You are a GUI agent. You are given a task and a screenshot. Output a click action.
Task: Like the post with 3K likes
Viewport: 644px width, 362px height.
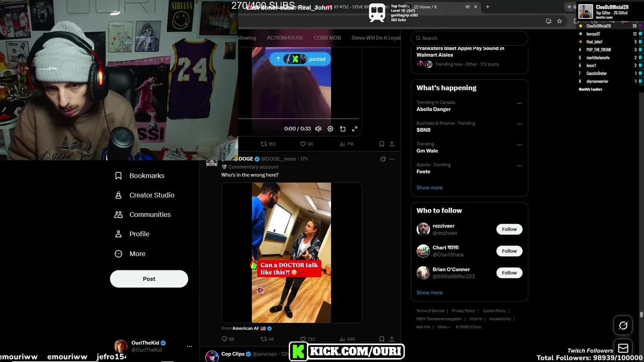[x=306, y=144]
